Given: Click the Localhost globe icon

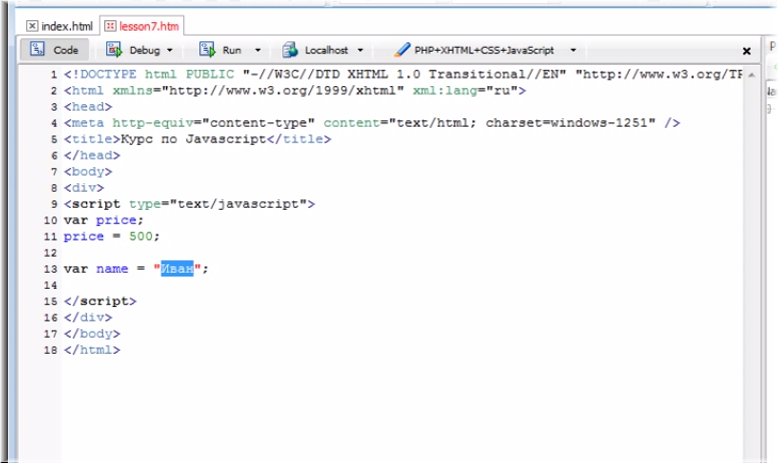Looking at the screenshot, I should [x=290, y=50].
